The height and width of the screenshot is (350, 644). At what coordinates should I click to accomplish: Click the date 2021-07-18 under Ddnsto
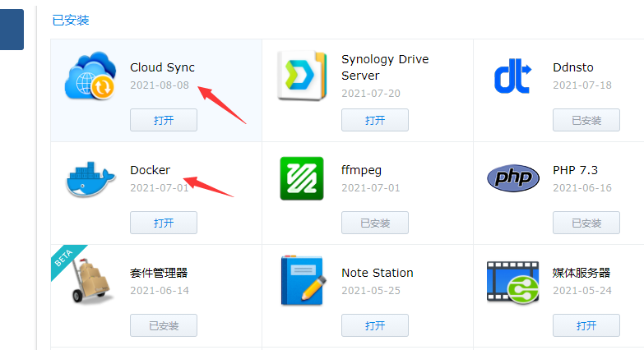click(582, 85)
